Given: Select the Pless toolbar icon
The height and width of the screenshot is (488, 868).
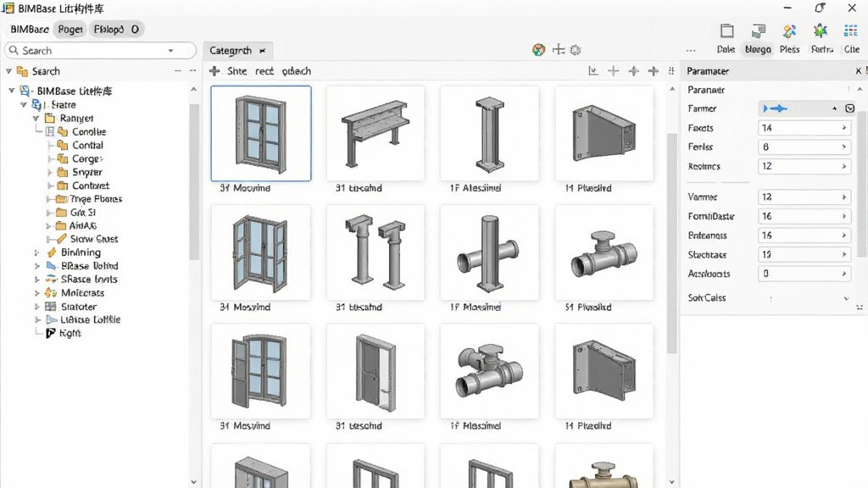Looking at the screenshot, I should [x=789, y=31].
